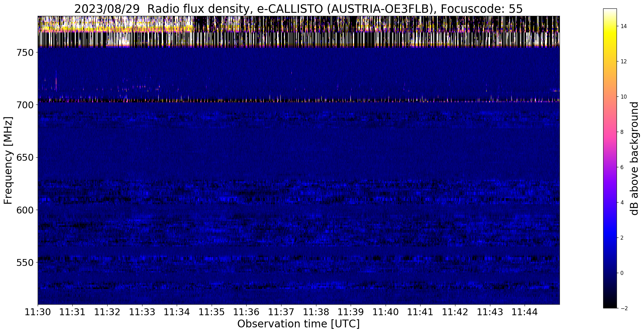
Task: Click the 600 frequency tick label
Action: (x=25, y=210)
